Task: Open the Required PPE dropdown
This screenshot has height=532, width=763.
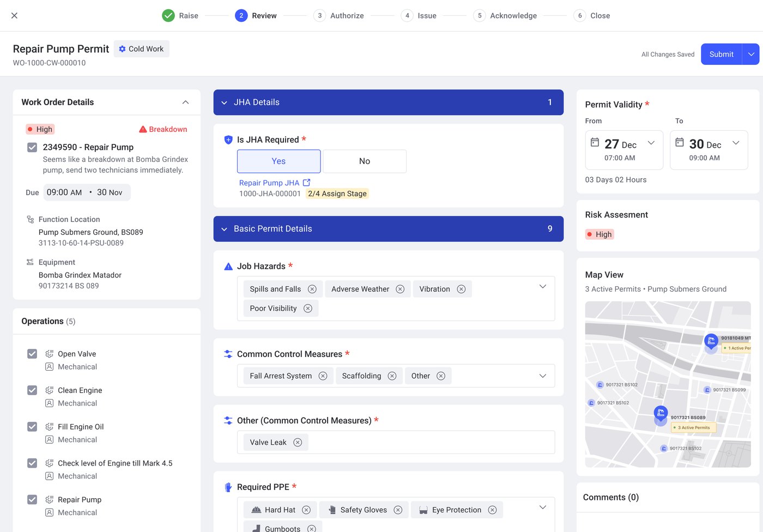Action: [542, 507]
